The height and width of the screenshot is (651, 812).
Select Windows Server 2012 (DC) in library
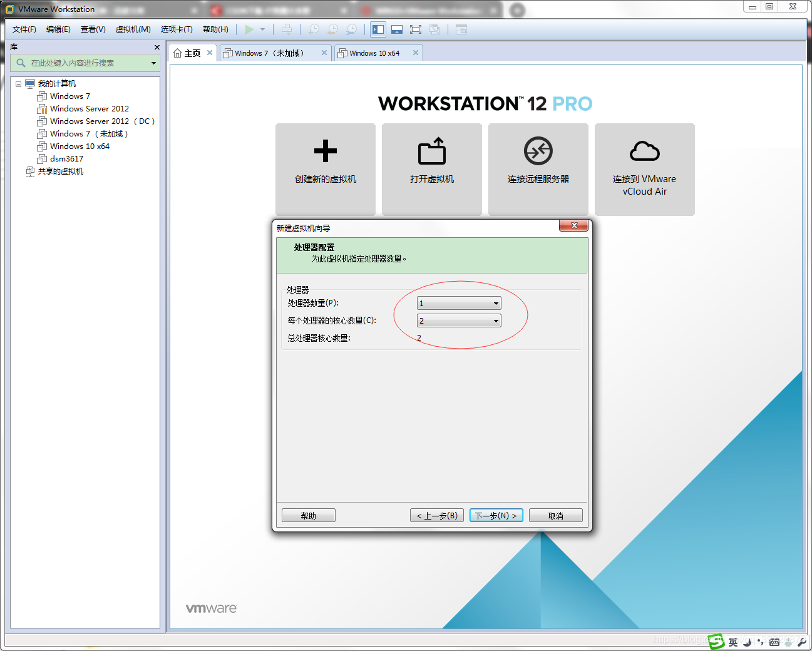tap(102, 121)
